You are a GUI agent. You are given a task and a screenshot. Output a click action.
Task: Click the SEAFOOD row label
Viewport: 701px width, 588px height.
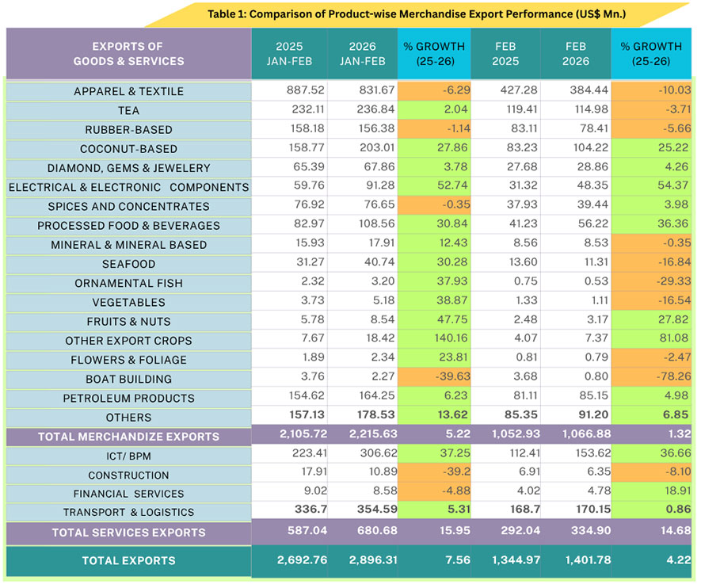[128, 264]
